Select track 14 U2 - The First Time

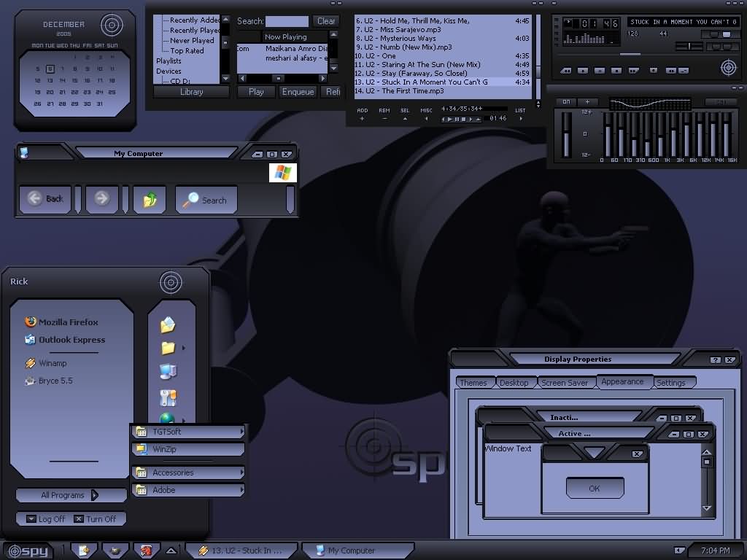[x=442, y=90]
